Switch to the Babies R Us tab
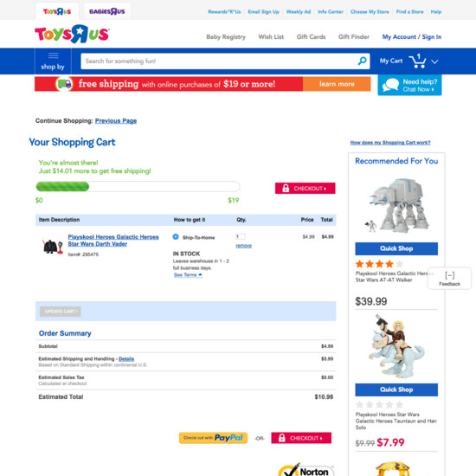The width and height of the screenshot is (476, 476). (106, 11)
